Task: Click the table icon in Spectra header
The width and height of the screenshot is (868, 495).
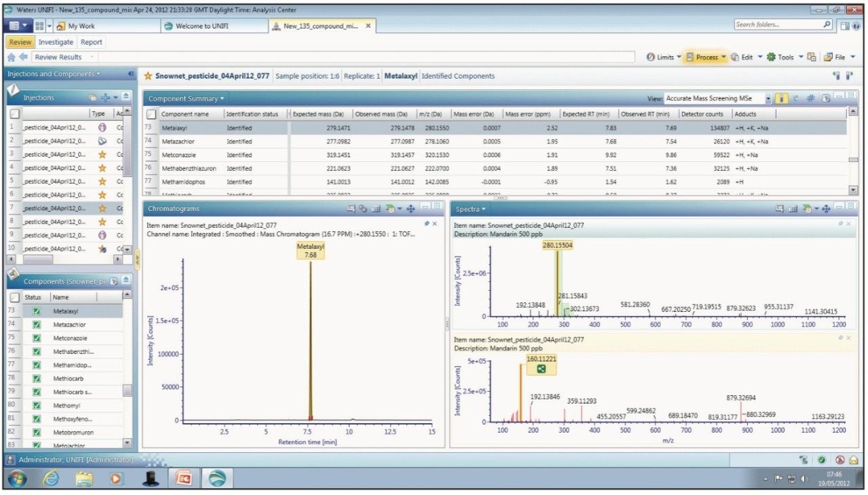Action: pos(792,209)
